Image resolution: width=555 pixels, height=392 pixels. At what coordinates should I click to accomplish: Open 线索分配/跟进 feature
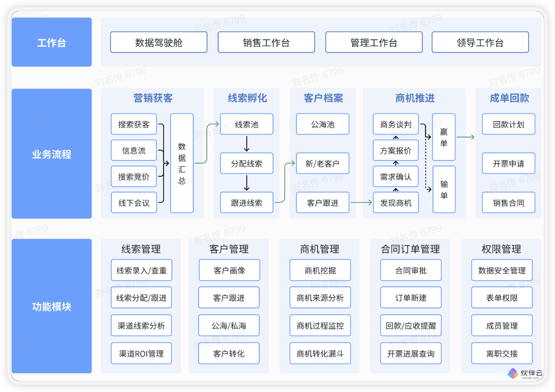(x=141, y=298)
